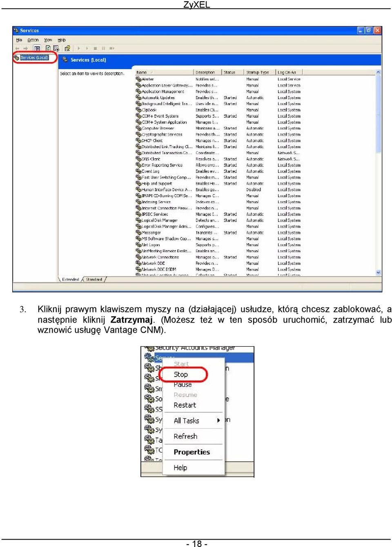The height and width of the screenshot is (547, 392).
Task: Click the Back arrow in Services toolbar
Action: pos(17,48)
